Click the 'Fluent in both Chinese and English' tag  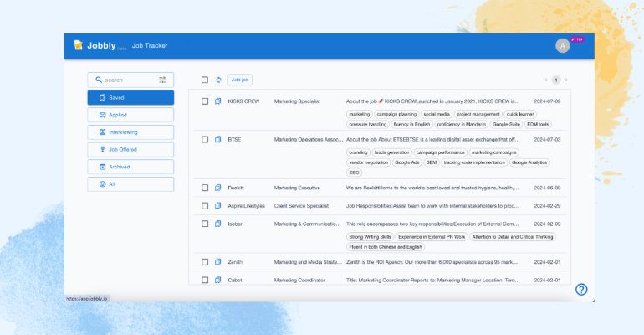click(386, 247)
